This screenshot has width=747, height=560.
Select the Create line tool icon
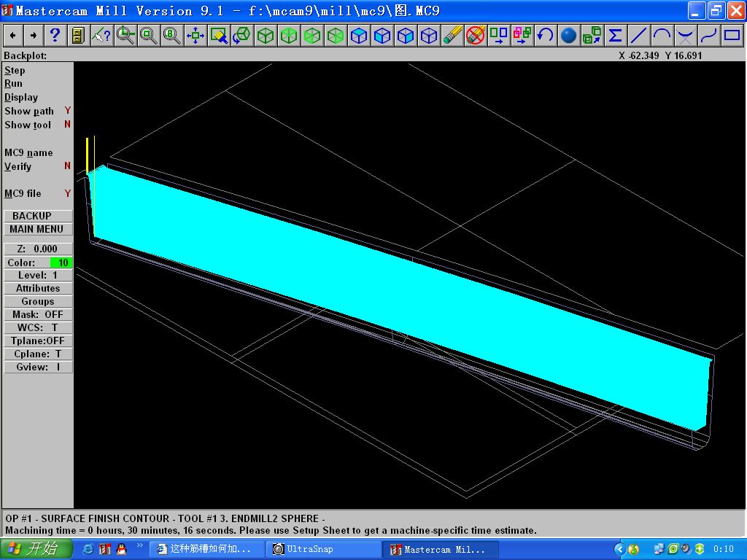[638, 35]
